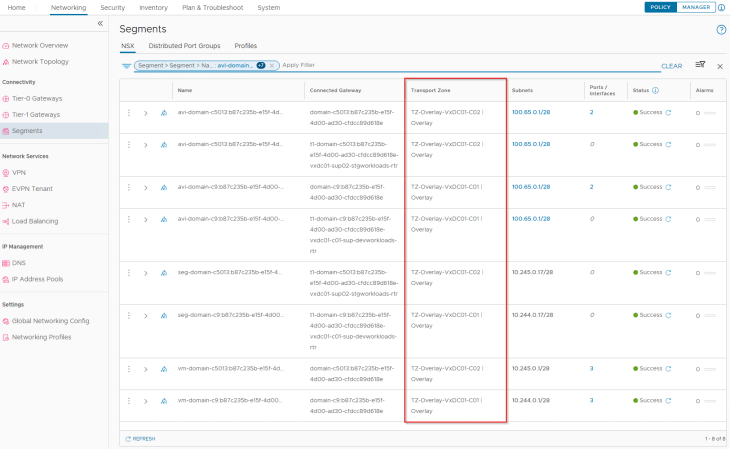This screenshot has width=730, height=449.
Task: Switch to Distributed Port Groups tab
Action: coord(184,46)
